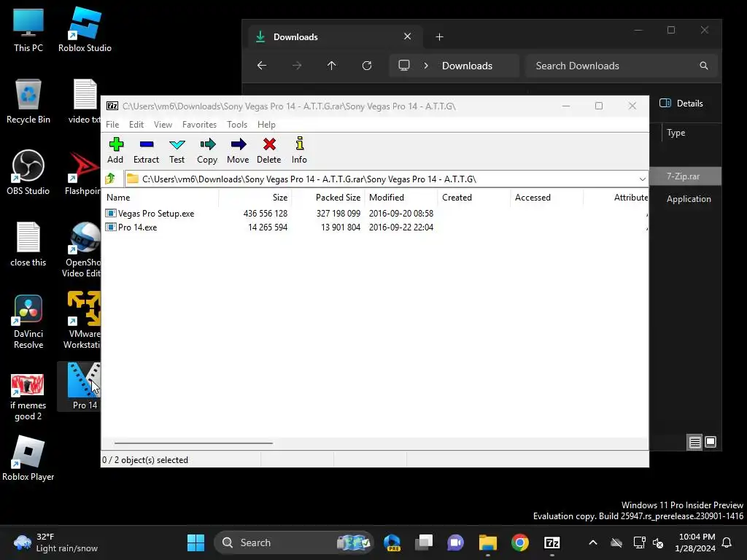Click the Search Downloads field

coord(621,66)
